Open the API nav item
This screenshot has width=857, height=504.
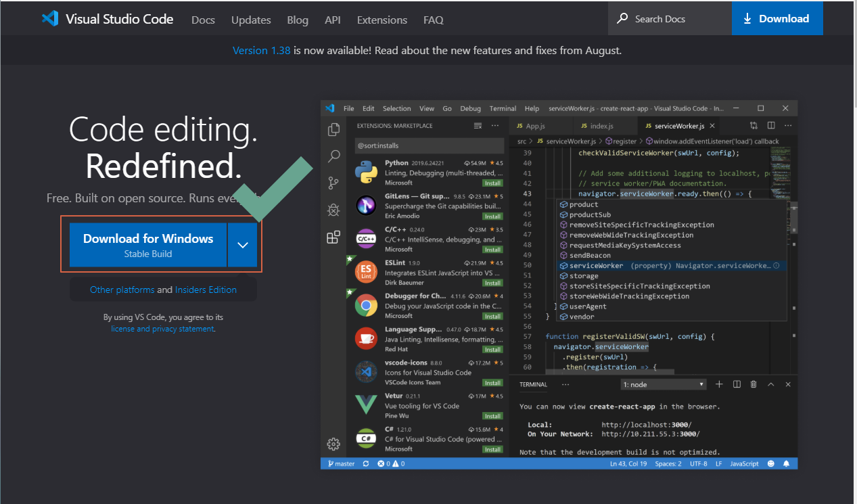[333, 20]
